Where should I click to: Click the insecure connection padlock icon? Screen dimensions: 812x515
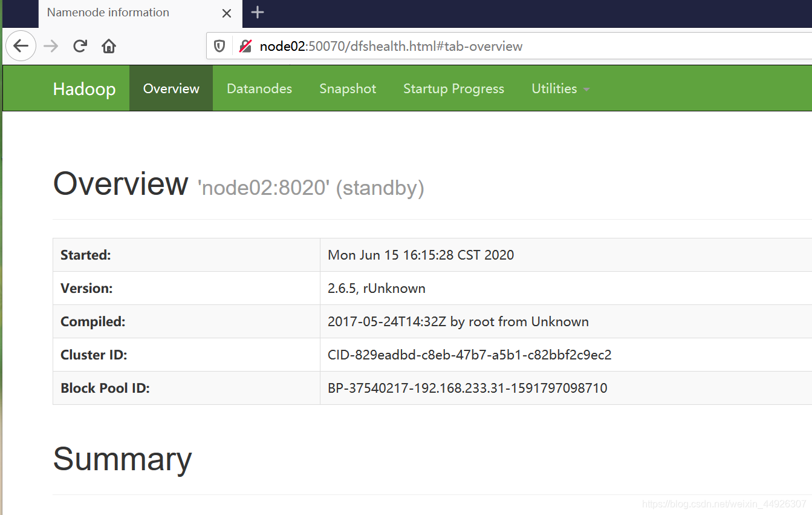tap(245, 46)
